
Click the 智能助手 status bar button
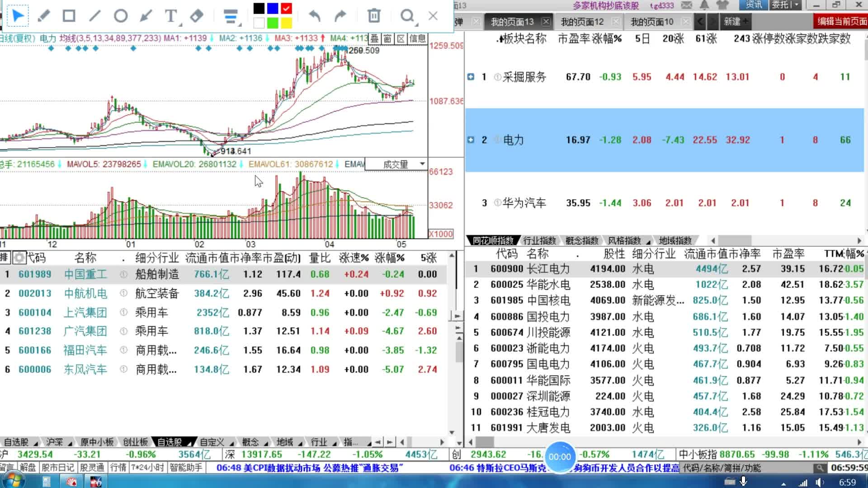click(x=186, y=468)
